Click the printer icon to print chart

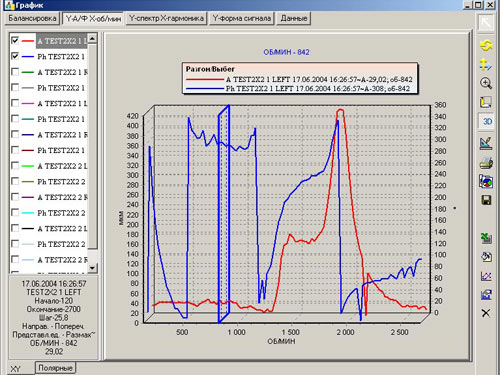click(486, 163)
